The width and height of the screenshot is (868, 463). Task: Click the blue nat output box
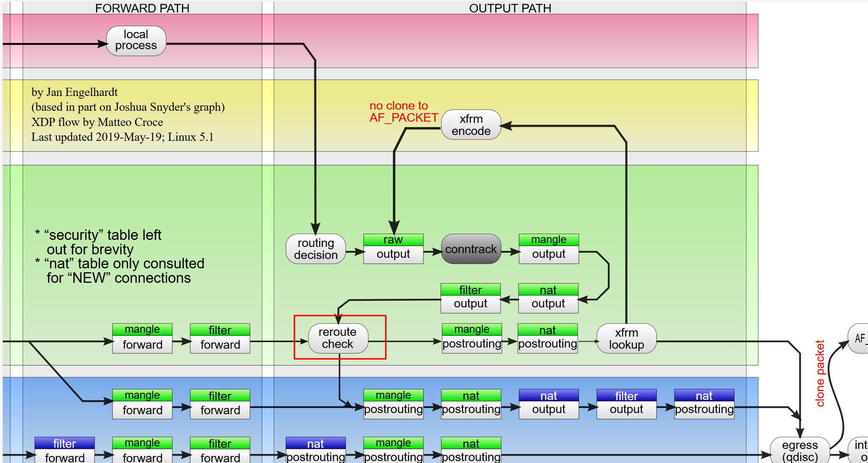549,404
